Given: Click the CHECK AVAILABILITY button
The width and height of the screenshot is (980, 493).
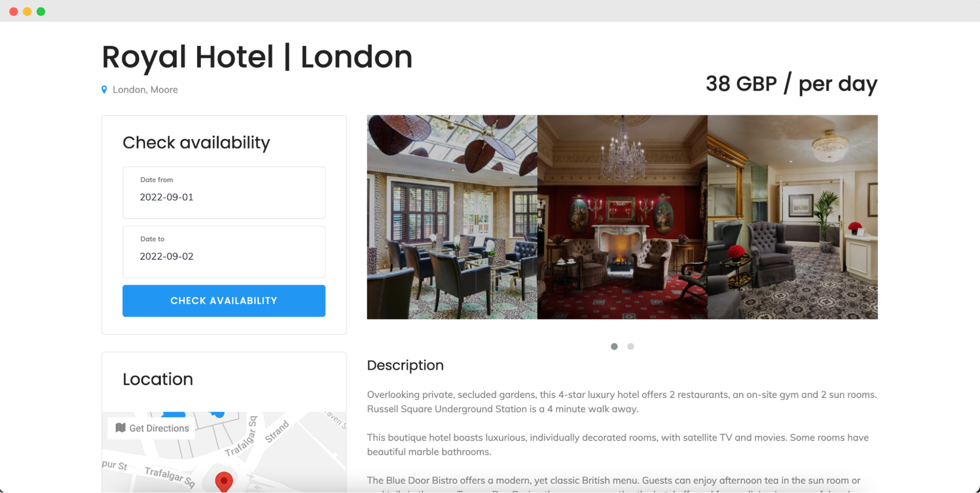Looking at the screenshot, I should coord(224,301).
